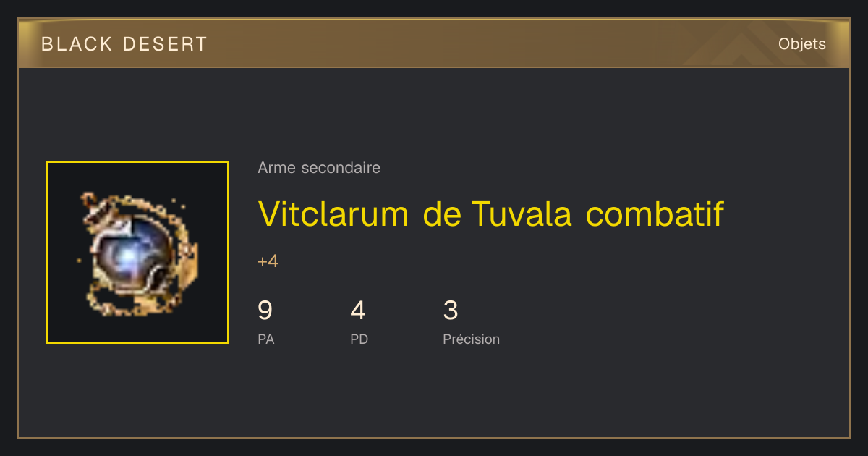Click the PA stat label

[266, 339]
